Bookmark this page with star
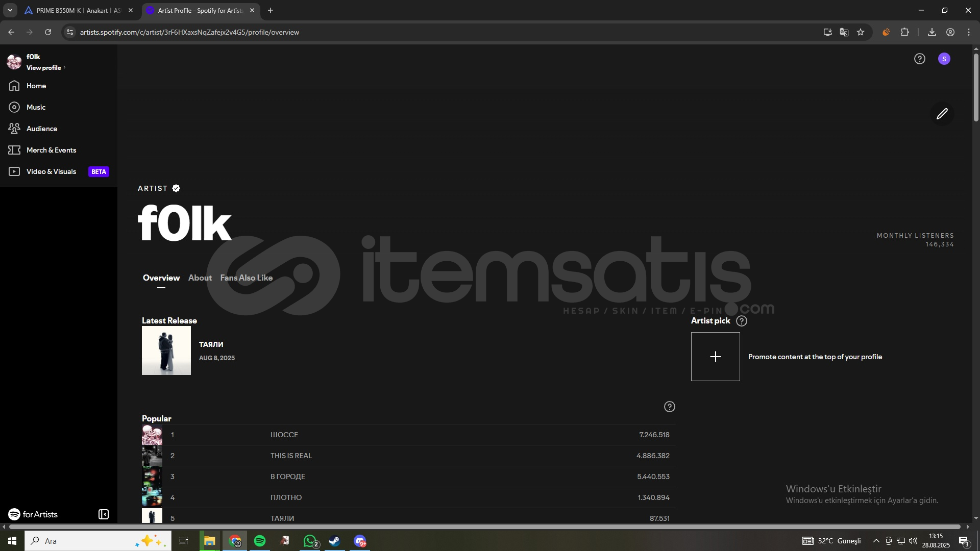 coord(861,32)
